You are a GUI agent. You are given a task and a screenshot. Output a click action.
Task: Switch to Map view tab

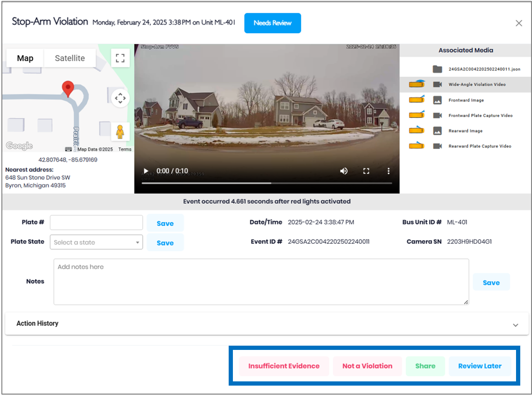[x=25, y=58]
